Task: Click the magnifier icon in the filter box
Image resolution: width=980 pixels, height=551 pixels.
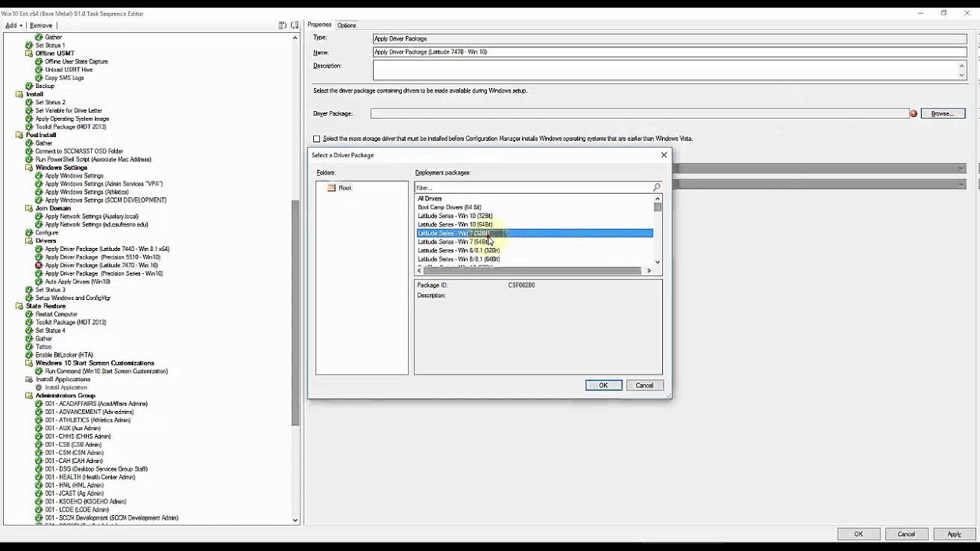Action: click(x=656, y=187)
